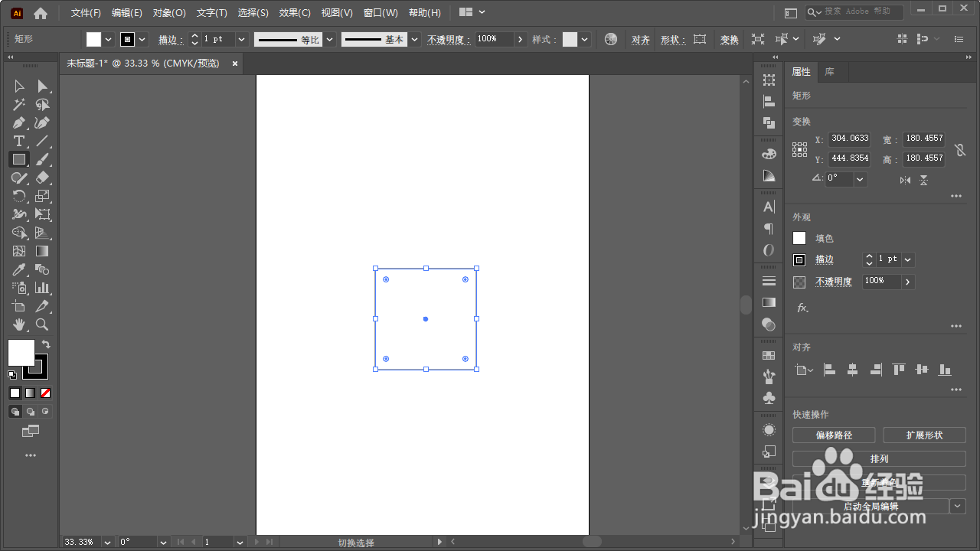Open stroke weight dropdown in Appearance section

908,259
